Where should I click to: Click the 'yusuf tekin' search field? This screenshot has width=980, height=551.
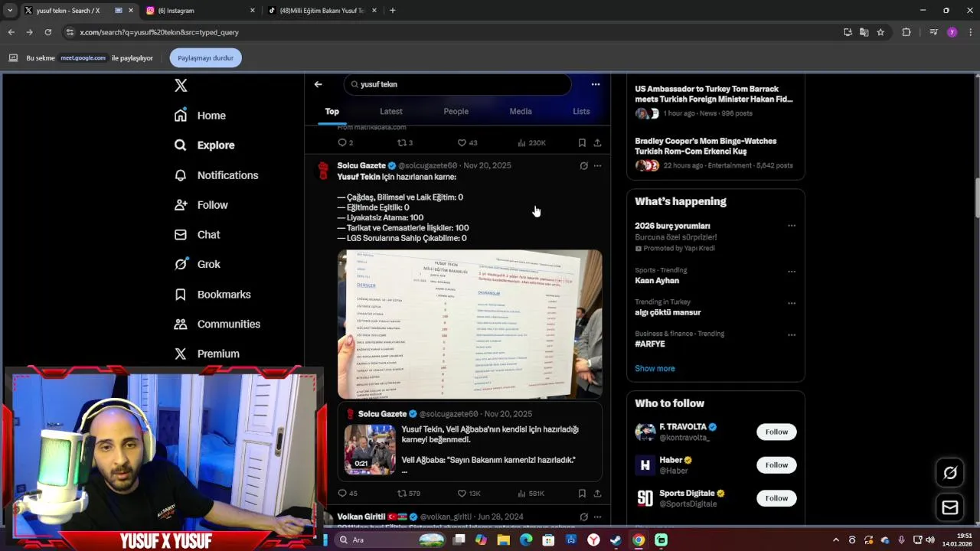click(x=457, y=84)
